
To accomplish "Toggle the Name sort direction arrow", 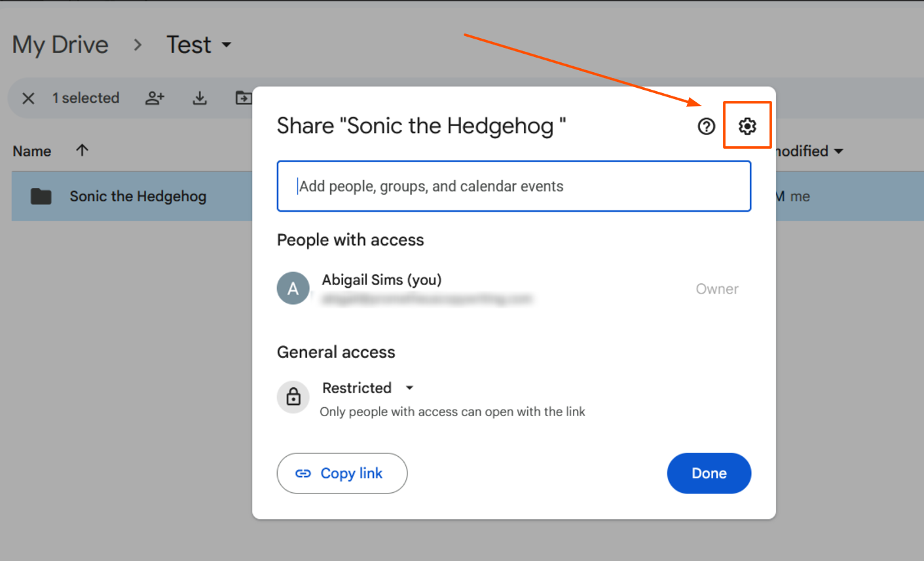I will click(x=82, y=150).
